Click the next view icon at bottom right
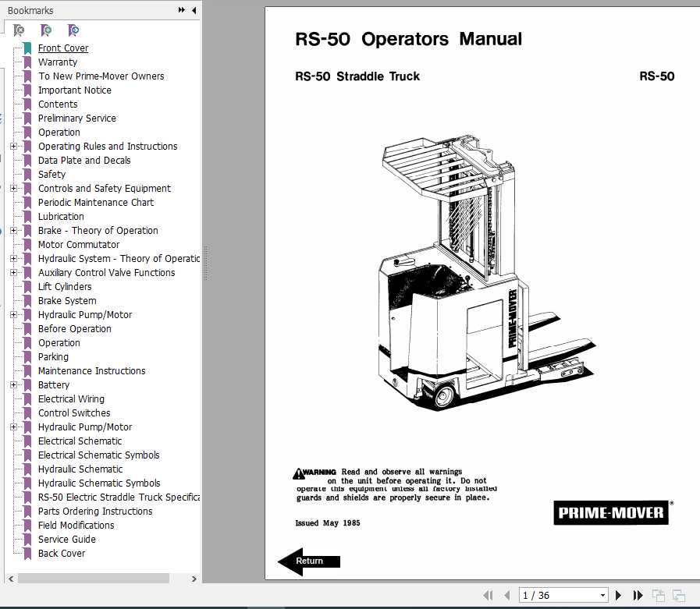 tap(679, 595)
